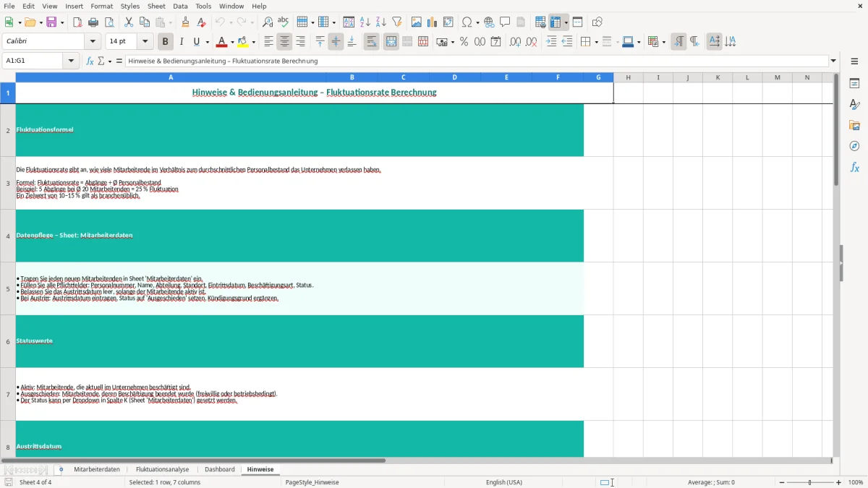Sort descending Z to A
868x488 pixels.
tap(380, 22)
